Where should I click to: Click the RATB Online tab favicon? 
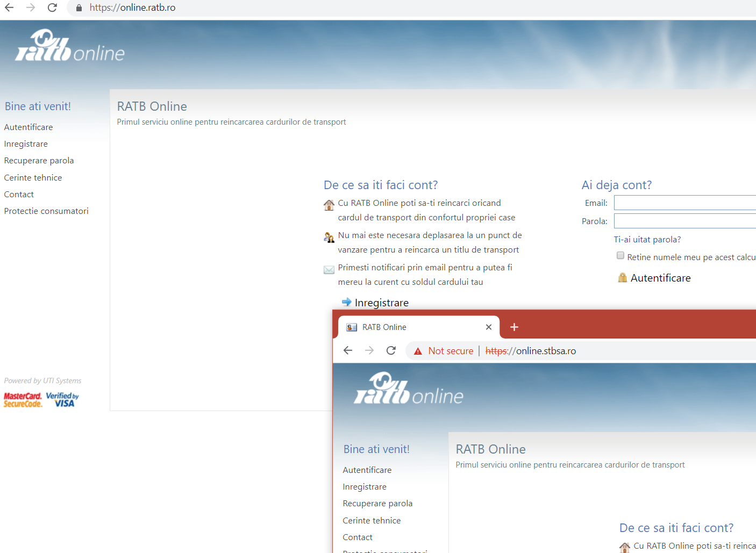tap(352, 327)
